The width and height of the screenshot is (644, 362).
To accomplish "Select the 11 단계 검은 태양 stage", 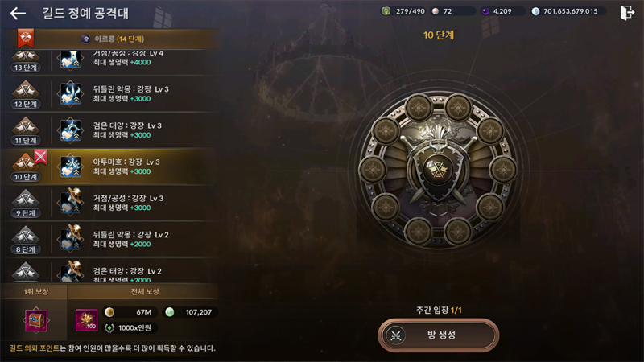I will [x=109, y=130].
